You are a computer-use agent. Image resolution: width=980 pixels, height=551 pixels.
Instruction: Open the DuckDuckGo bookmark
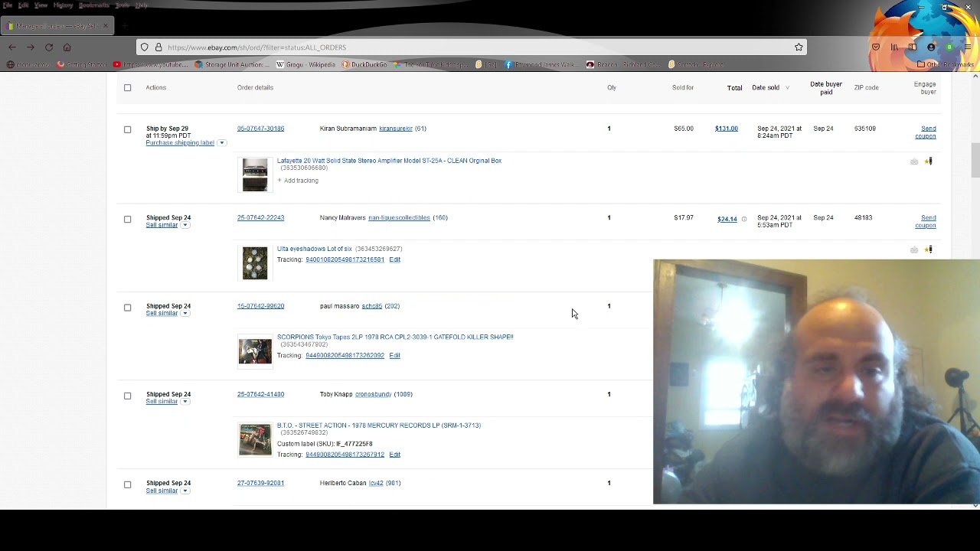tap(364, 64)
